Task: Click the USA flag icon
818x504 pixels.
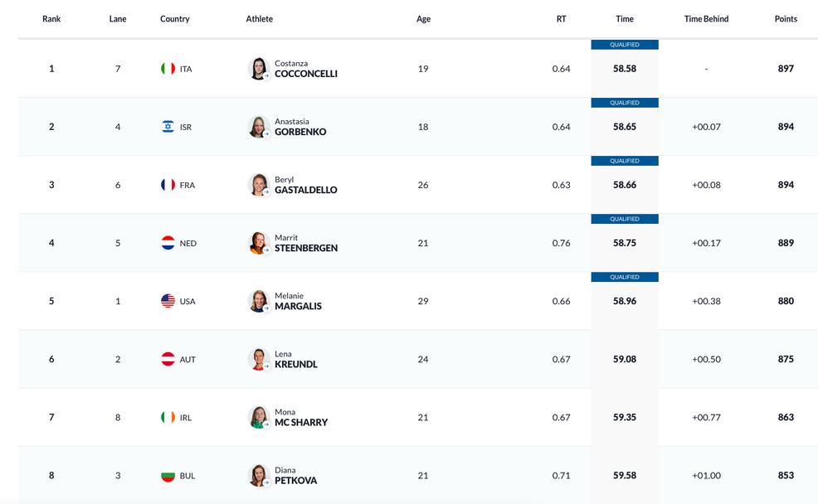Action: point(168,301)
